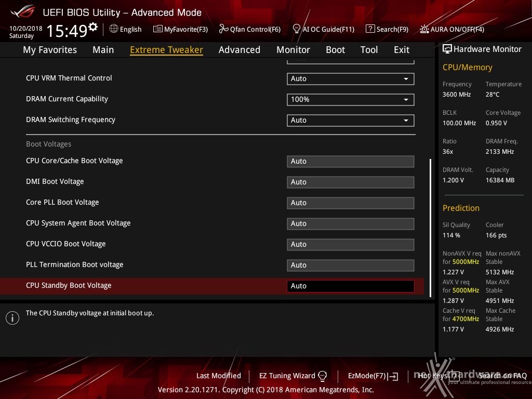Open the DRAM Switching Frequency dropdown

pos(350,120)
